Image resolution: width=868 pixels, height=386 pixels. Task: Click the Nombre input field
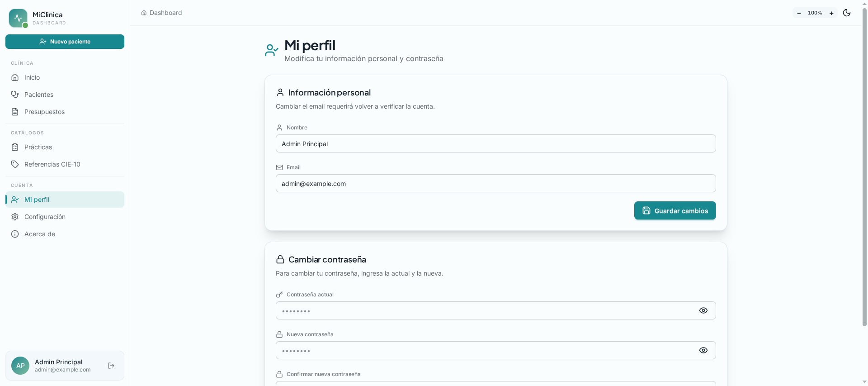496,143
